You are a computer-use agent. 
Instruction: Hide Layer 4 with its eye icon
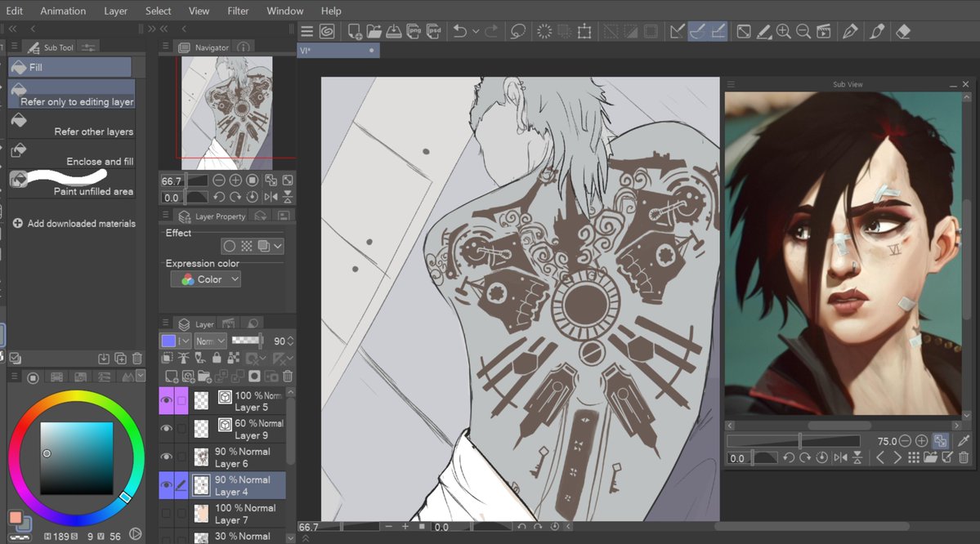click(x=166, y=484)
